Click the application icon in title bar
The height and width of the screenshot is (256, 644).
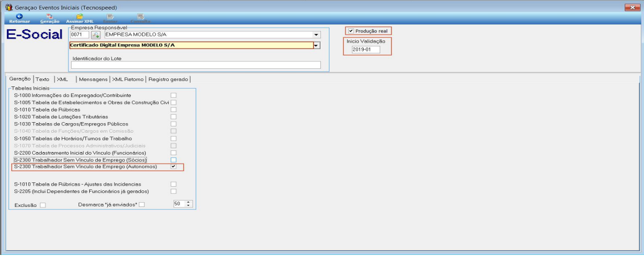(x=9, y=7)
